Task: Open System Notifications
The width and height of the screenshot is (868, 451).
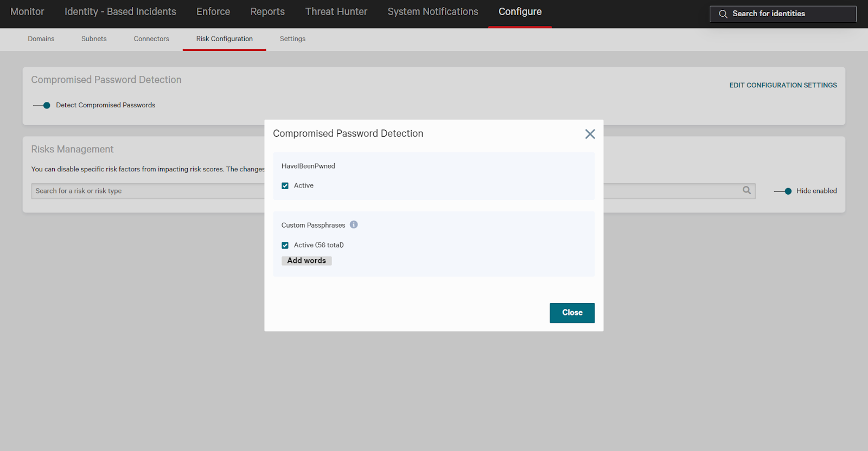Action: (x=433, y=12)
